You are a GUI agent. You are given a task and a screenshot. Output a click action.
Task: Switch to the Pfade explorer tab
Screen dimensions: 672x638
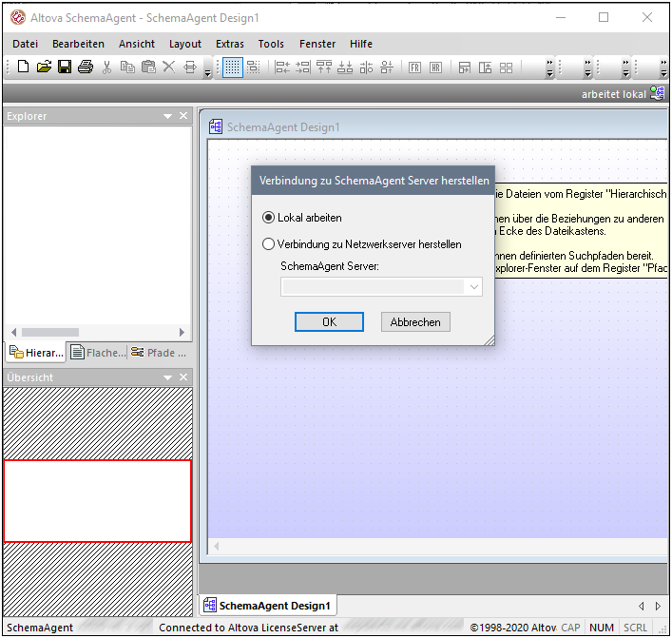pyautogui.click(x=159, y=353)
